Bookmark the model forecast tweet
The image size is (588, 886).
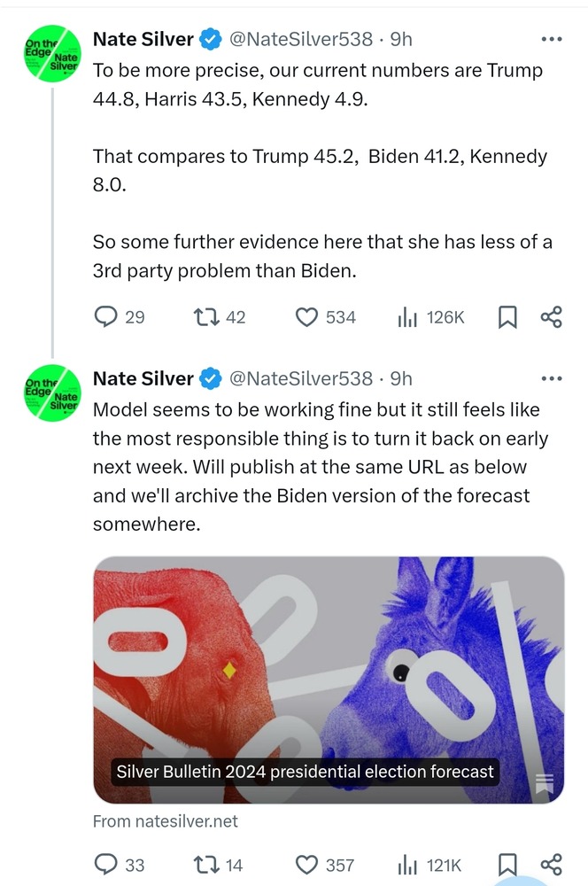click(x=507, y=865)
